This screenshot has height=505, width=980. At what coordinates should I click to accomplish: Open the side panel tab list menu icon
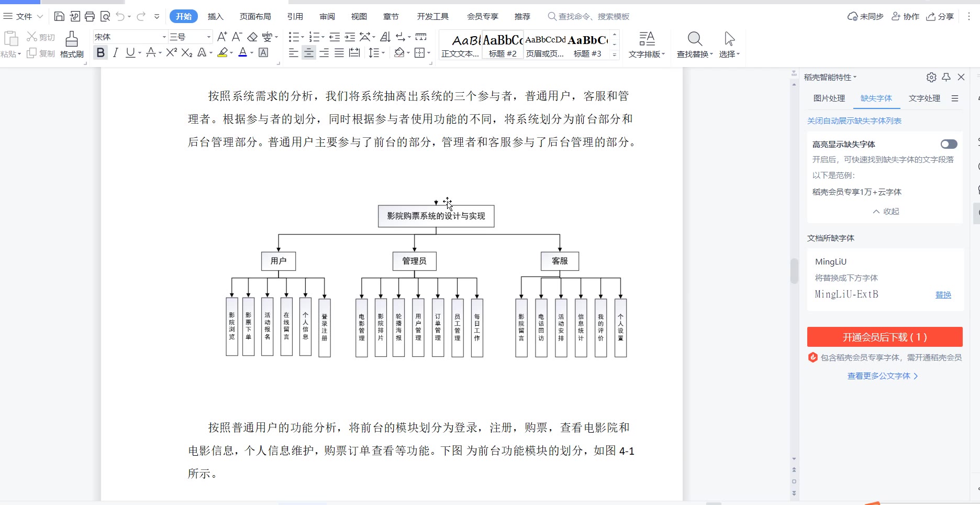tap(955, 98)
